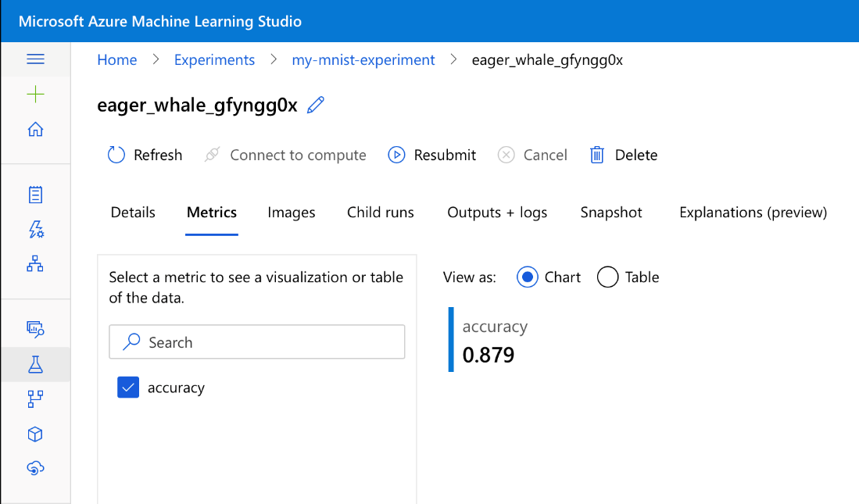Click the Connect to compute label

pyautogui.click(x=298, y=155)
